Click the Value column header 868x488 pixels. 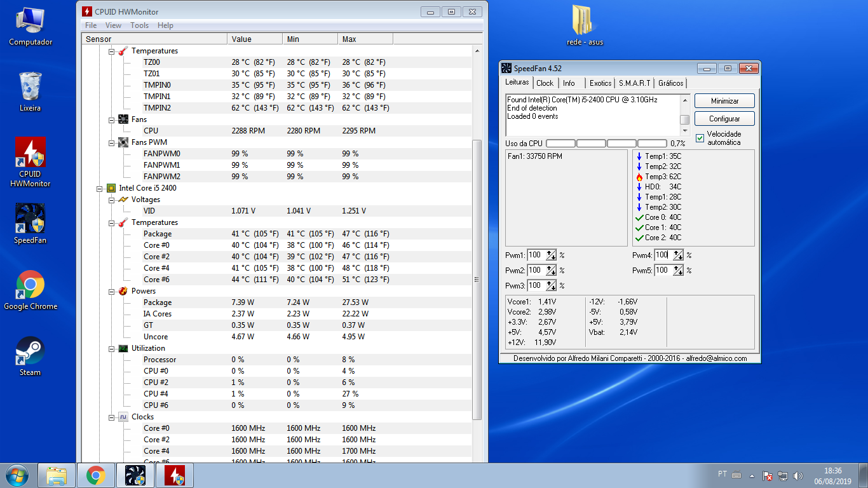coord(255,39)
